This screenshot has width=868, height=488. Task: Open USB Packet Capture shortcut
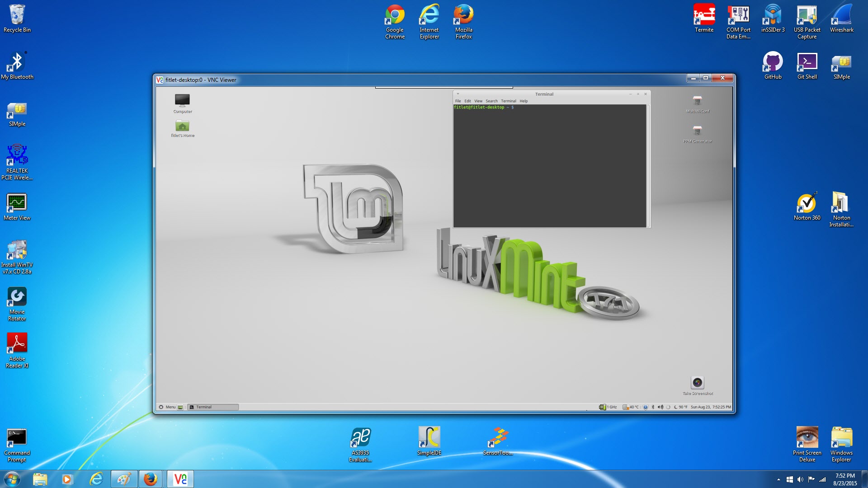[x=807, y=22]
